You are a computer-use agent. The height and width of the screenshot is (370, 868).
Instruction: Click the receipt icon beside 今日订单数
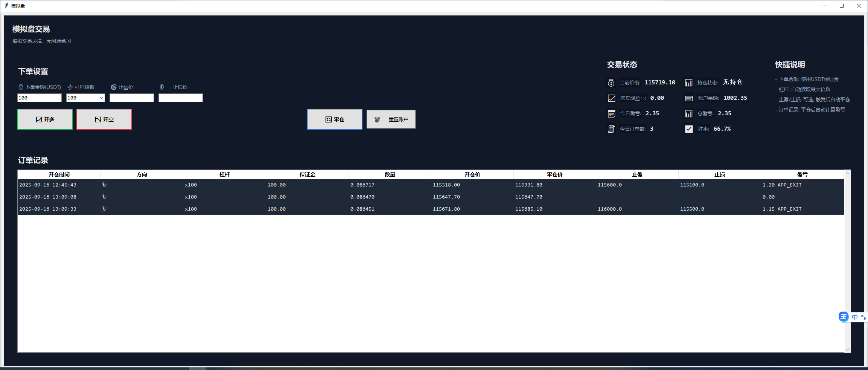click(611, 129)
